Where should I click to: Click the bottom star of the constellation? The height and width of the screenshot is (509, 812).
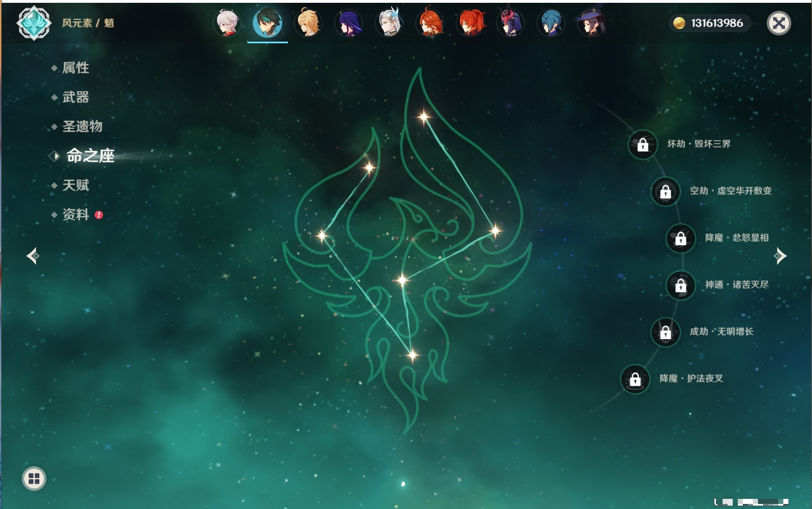413,355
